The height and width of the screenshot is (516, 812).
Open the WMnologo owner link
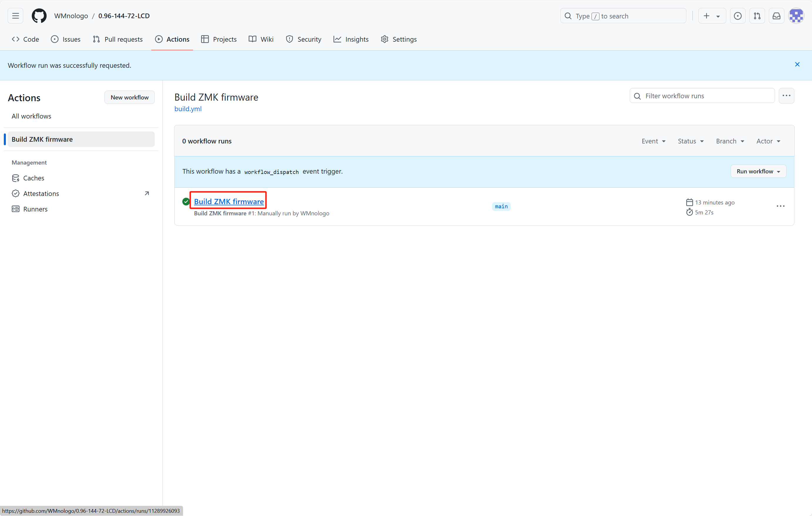point(71,16)
